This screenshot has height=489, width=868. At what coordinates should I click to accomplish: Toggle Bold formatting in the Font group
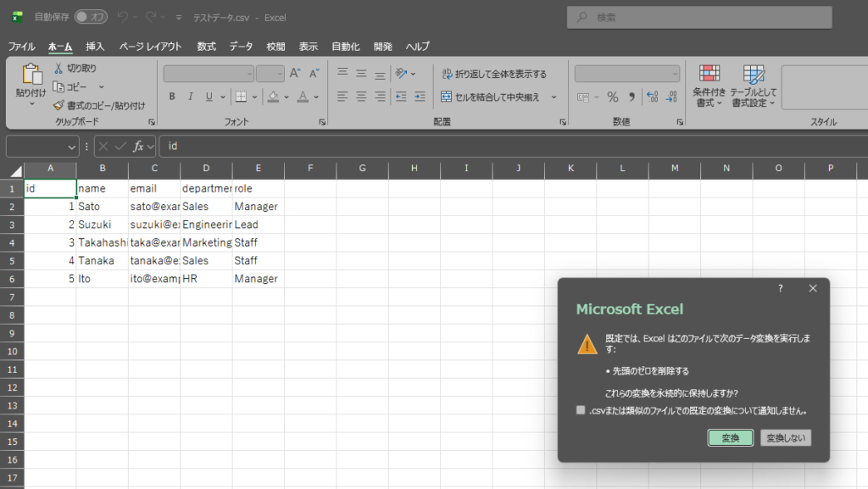click(172, 97)
